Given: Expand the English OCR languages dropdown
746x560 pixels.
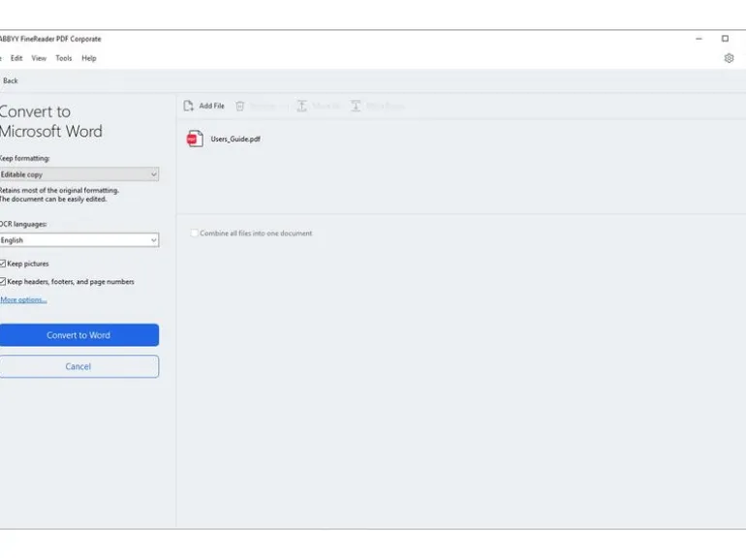Looking at the screenshot, I should 79,240.
